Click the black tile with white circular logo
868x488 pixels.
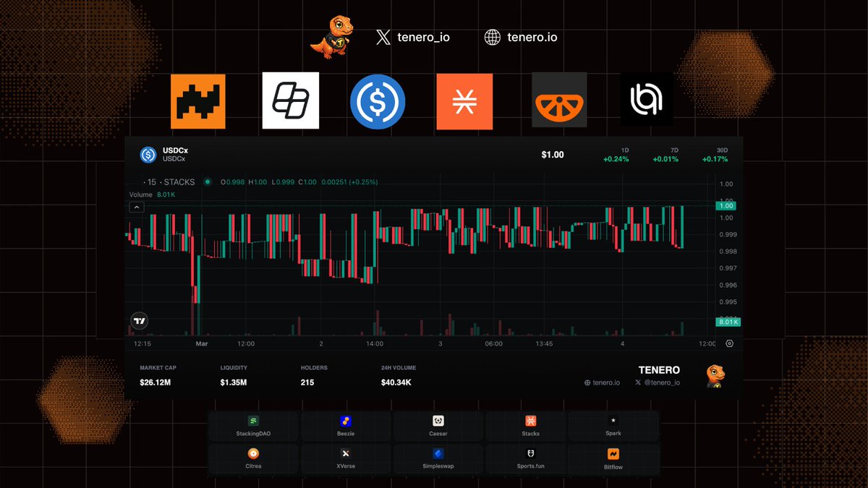point(647,100)
